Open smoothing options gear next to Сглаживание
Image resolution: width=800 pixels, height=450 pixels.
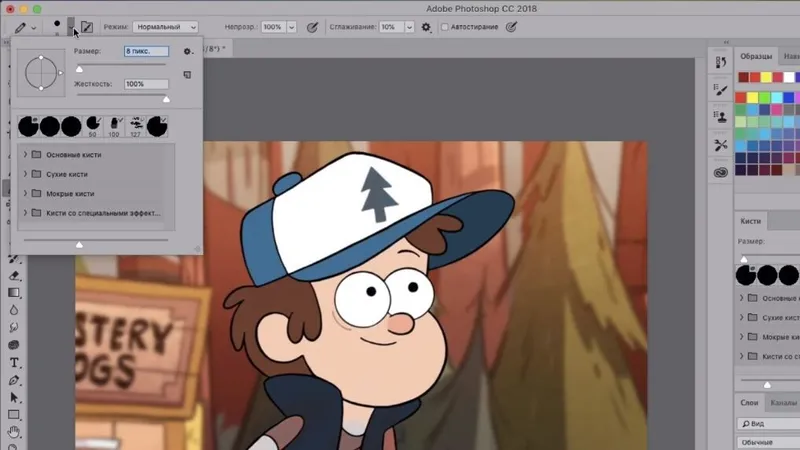(x=426, y=27)
